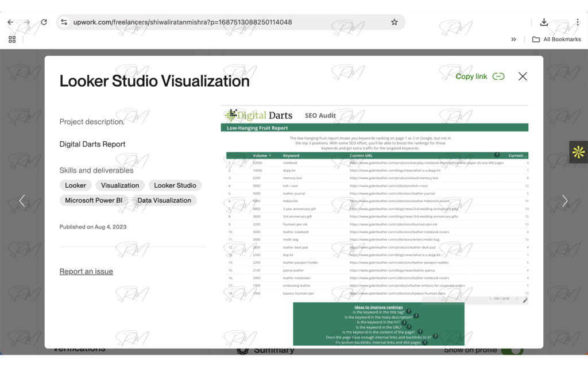Click the 'memory box' keyword cell
Screen dimensions: 588x367
292,178
